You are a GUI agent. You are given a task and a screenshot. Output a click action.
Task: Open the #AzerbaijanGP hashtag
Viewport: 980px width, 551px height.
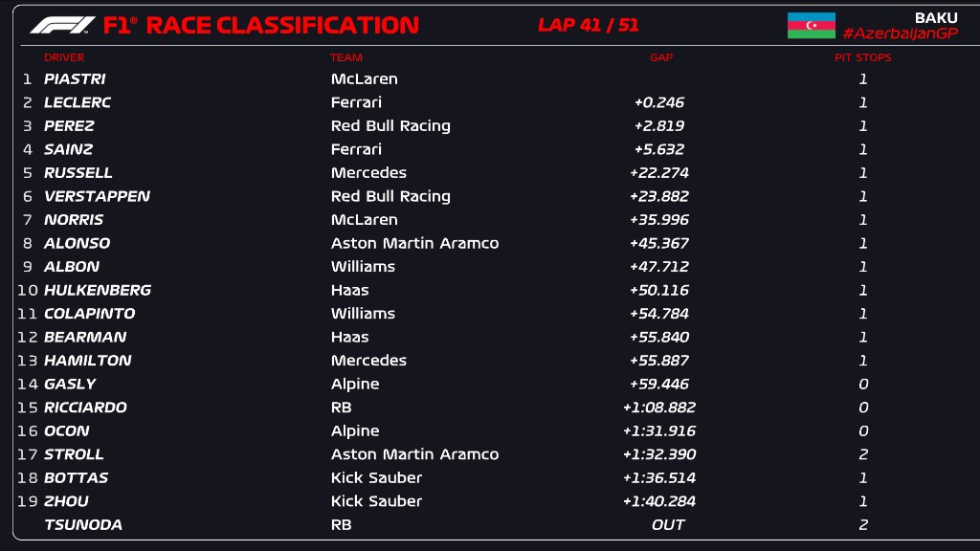tap(900, 33)
